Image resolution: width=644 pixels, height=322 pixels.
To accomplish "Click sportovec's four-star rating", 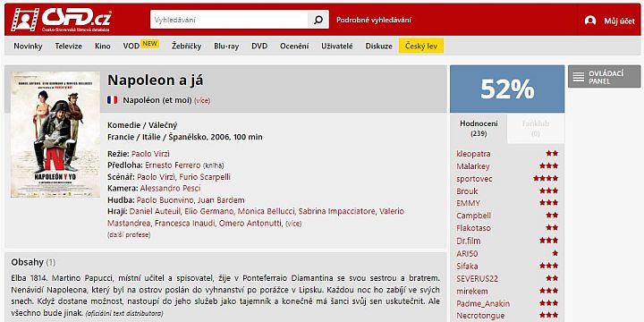I will point(546,178).
